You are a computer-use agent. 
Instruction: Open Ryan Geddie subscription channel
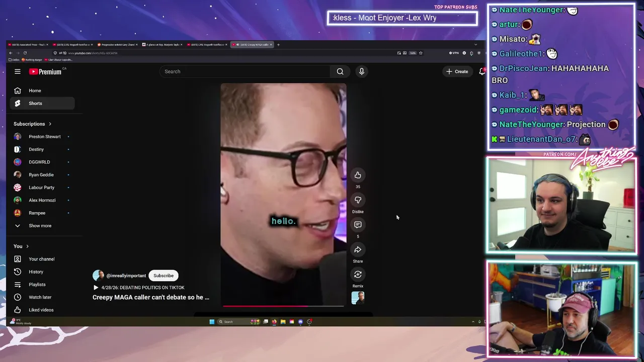click(42, 174)
